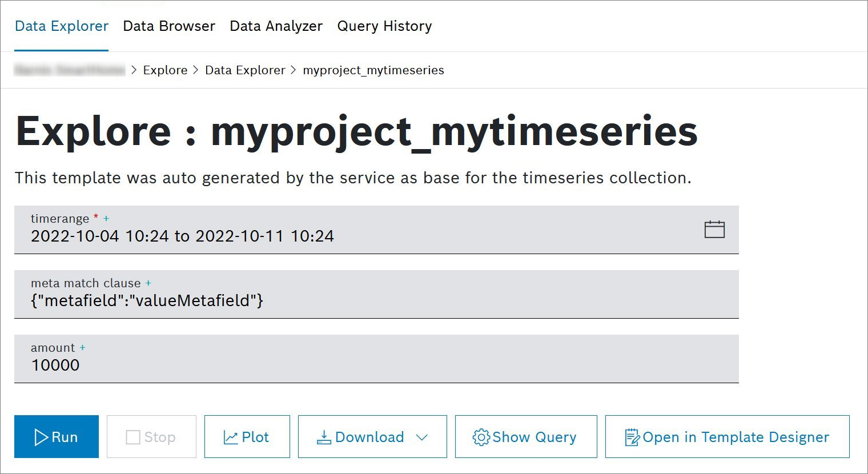Click the blurred project name breadcrumb
The height and width of the screenshot is (474, 868).
click(70, 70)
